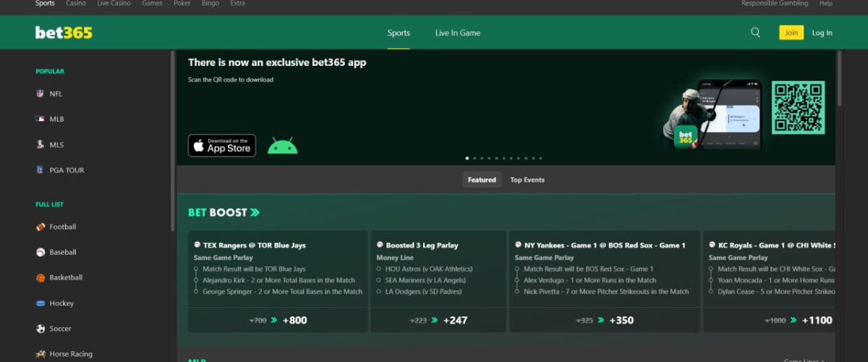Screen dimensions: 868x362
Task: Open Hockey in the full list
Action: click(61, 303)
